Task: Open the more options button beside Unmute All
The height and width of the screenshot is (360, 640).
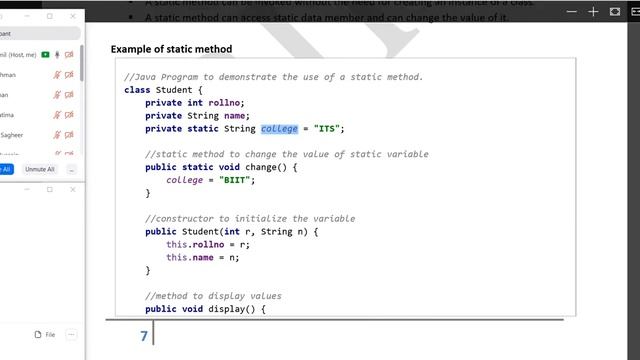Action: [x=71, y=169]
